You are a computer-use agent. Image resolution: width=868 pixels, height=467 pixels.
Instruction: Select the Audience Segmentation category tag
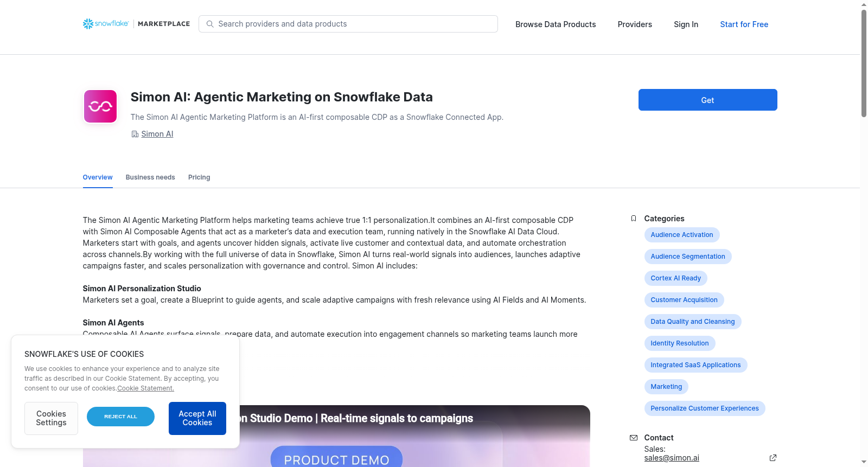pos(688,257)
